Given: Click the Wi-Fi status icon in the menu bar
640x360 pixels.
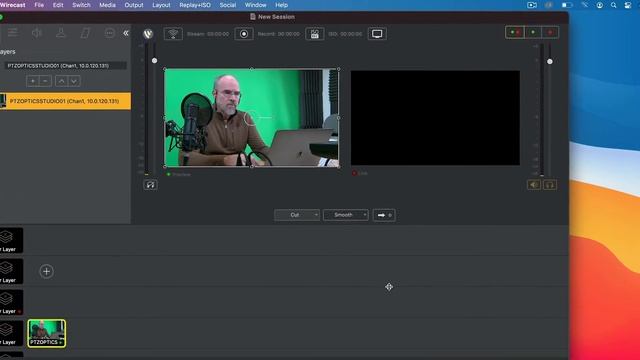Looking at the screenshot, I should 585,5.
